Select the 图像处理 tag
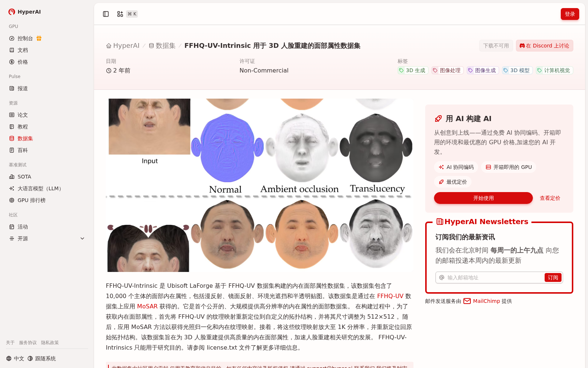Viewport: 588px width, 368px height. (447, 70)
